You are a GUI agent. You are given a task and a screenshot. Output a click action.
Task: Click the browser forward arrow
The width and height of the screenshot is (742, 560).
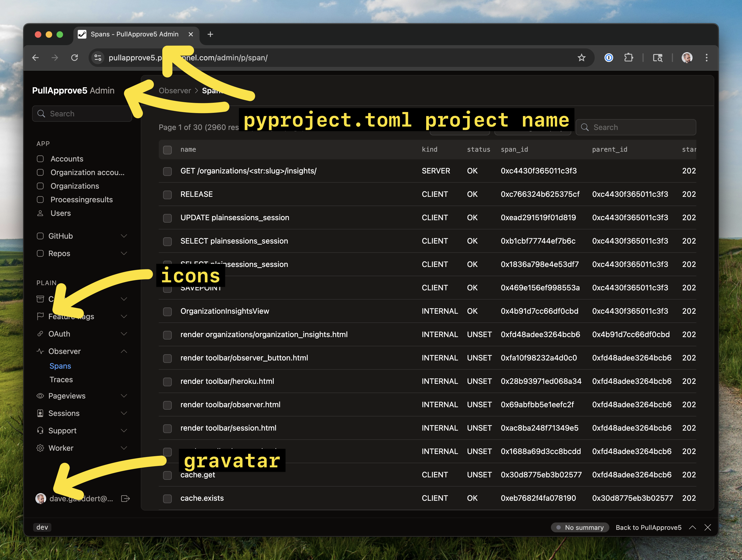coord(55,58)
